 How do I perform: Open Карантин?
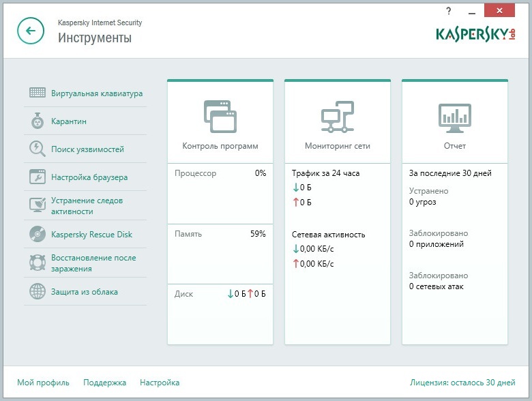tap(68, 121)
